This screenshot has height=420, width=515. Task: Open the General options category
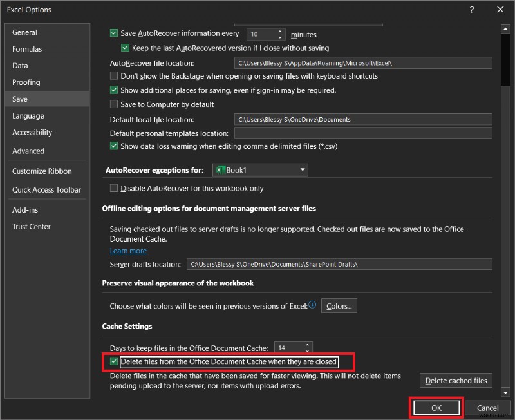pyautogui.click(x=24, y=32)
